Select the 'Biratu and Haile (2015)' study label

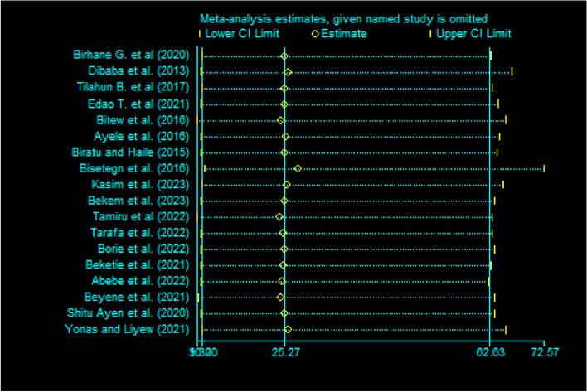[x=131, y=152]
